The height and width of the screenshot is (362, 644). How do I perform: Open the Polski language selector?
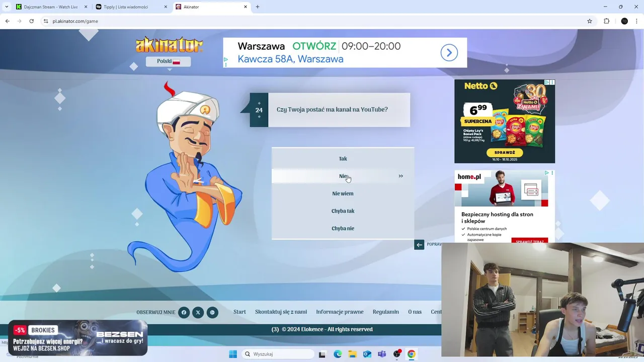tap(169, 61)
